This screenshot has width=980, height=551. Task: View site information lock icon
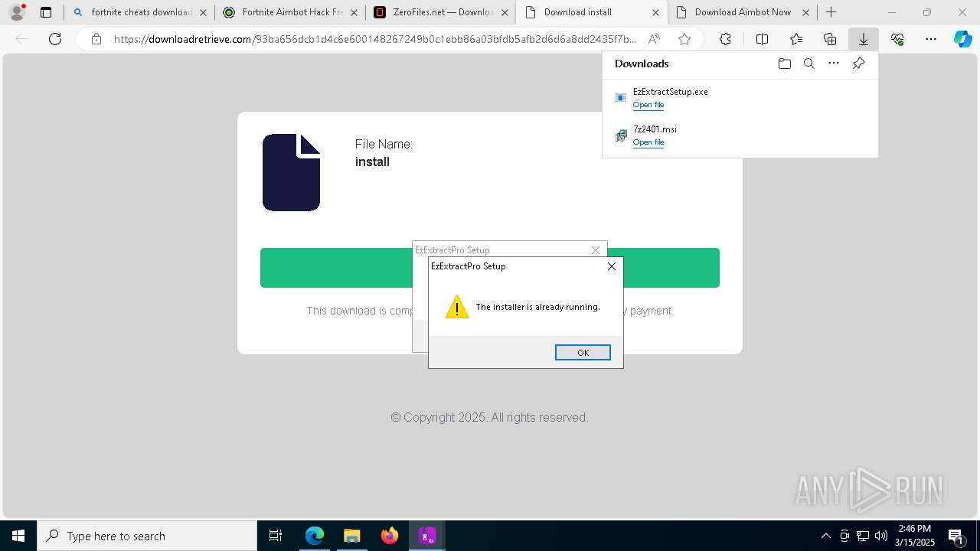(x=96, y=39)
